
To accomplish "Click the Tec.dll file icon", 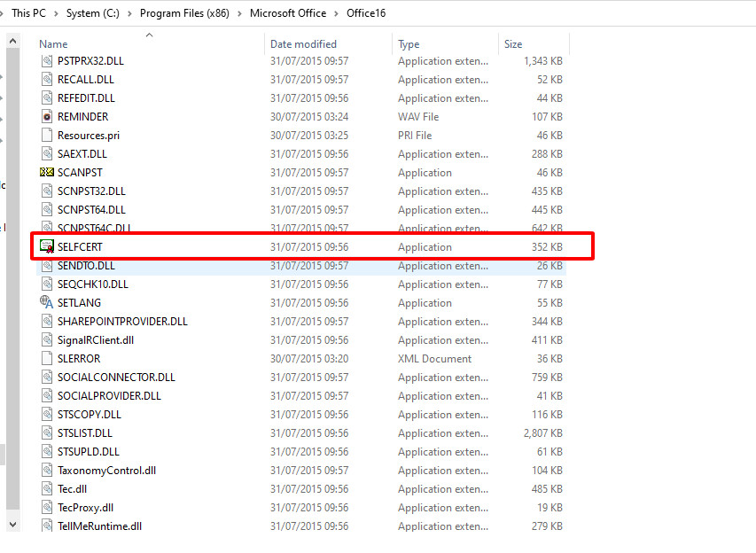I will 47,489.
